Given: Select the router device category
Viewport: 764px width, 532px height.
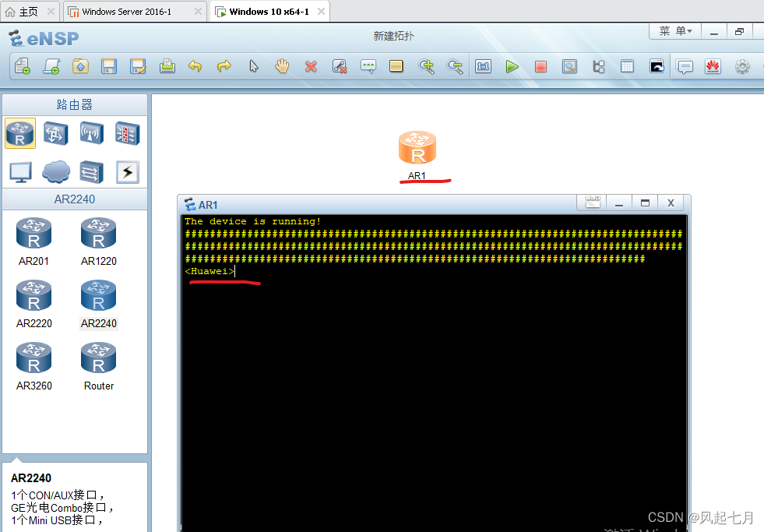Looking at the screenshot, I should click(x=20, y=133).
